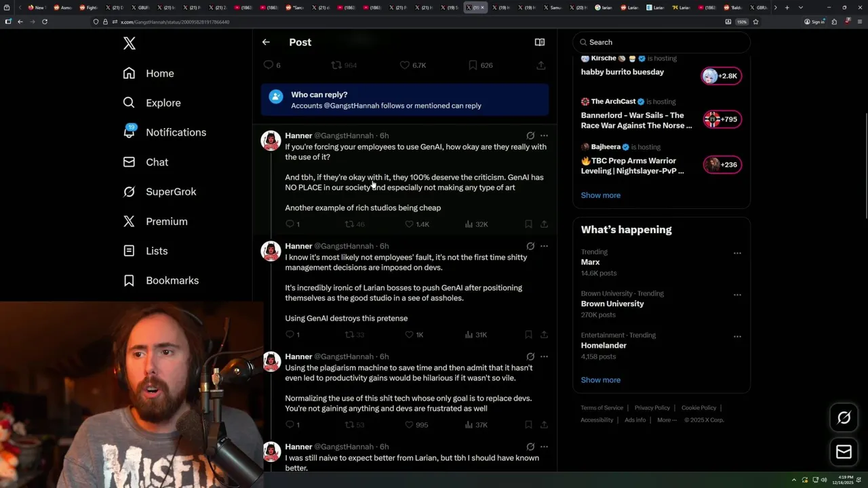Open more menu on 'shitty management decisions' post

click(x=544, y=246)
